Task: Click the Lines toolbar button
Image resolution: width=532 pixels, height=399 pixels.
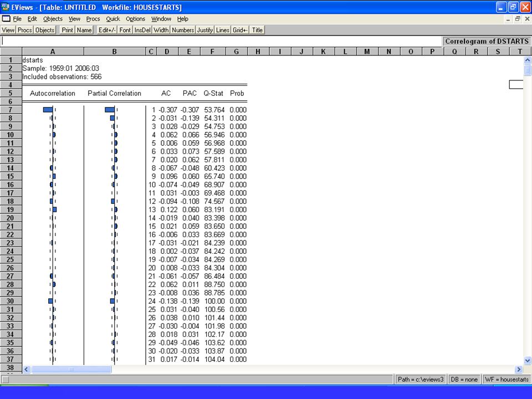Action: point(223,30)
